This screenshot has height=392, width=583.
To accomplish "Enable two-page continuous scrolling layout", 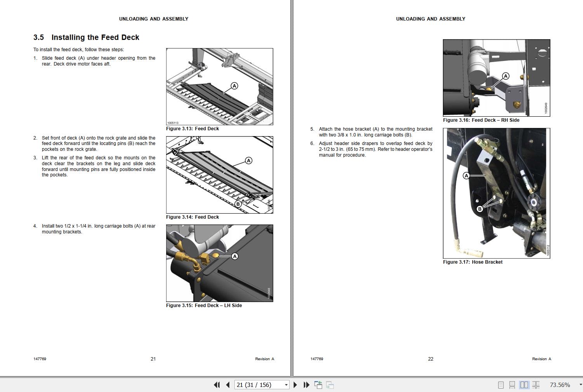I will [x=536, y=385].
